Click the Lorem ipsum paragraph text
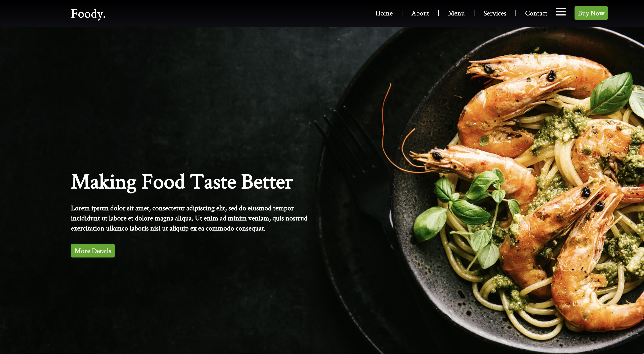The image size is (644, 354). click(x=189, y=218)
